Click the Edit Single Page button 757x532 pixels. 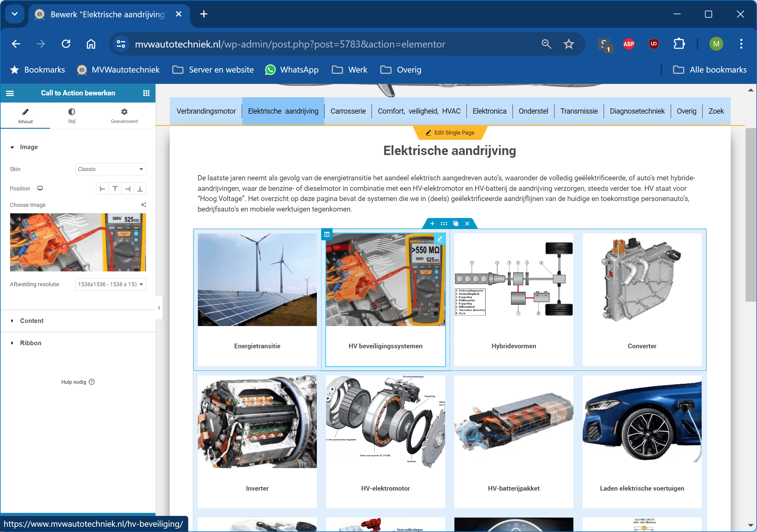tap(450, 132)
